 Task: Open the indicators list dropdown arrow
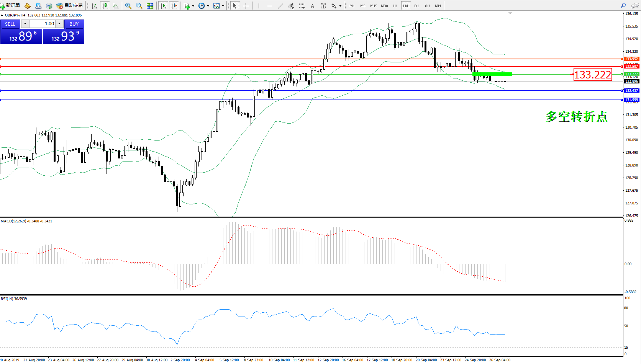coord(193,6)
